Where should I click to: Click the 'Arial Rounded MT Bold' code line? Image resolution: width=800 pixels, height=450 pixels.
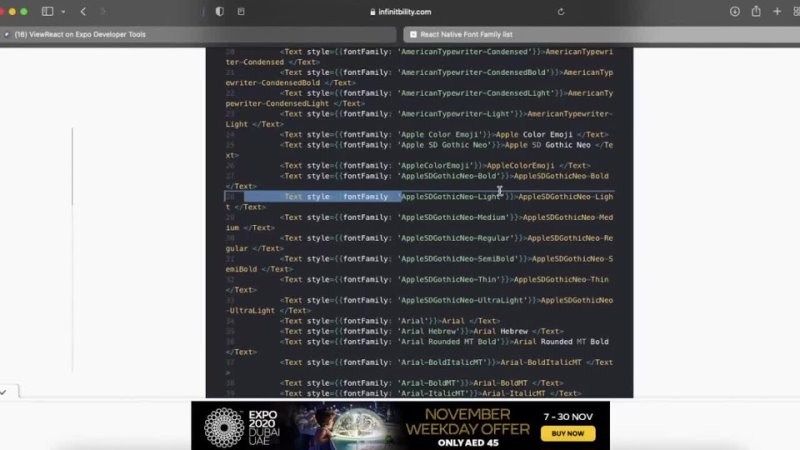click(x=419, y=347)
